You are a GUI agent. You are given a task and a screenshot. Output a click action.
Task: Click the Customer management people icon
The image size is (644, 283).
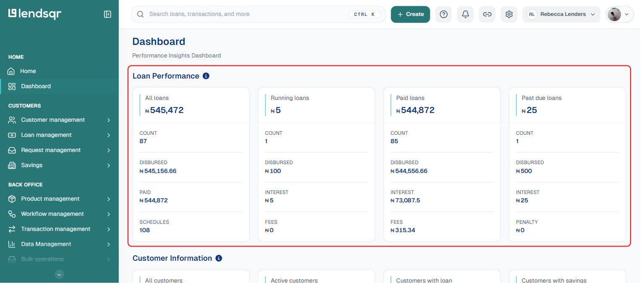[12, 120]
